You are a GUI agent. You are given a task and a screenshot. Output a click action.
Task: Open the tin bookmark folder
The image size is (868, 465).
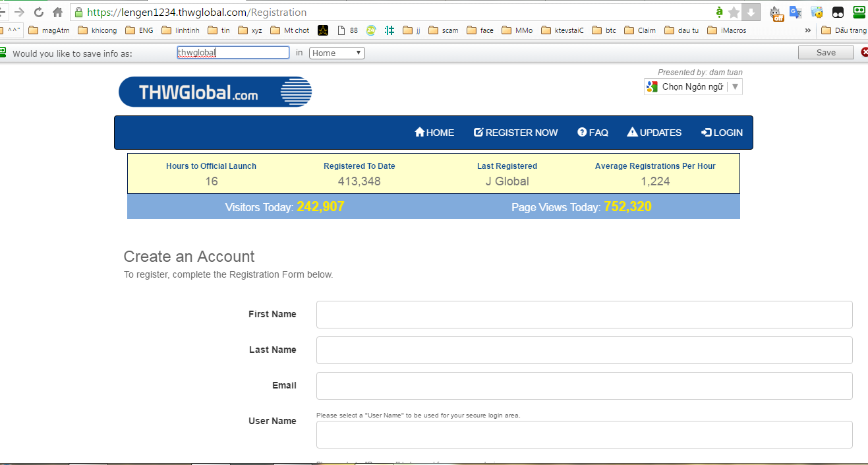click(x=219, y=30)
